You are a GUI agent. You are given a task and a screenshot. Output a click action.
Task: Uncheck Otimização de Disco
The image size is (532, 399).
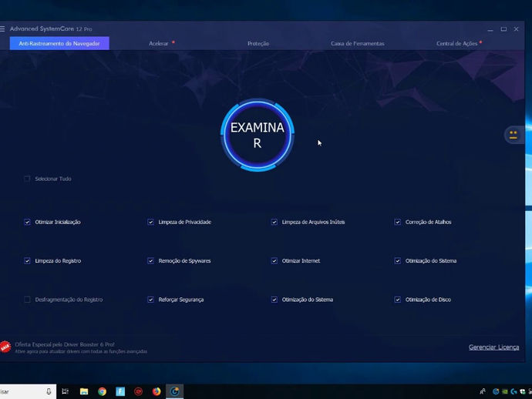click(398, 300)
